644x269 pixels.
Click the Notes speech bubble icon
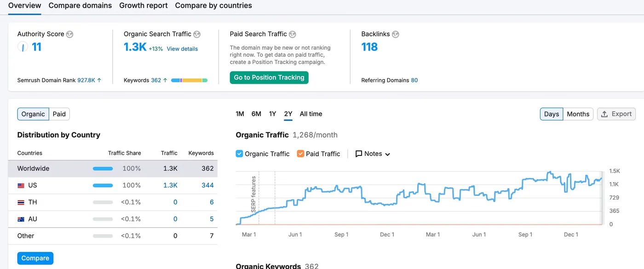(359, 154)
